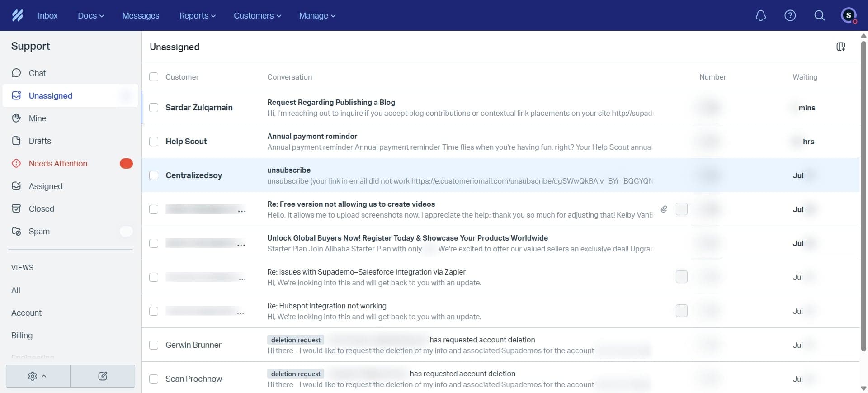The width and height of the screenshot is (868, 393).
Task: Open search with the magnifier icon
Action: pos(819,16)
